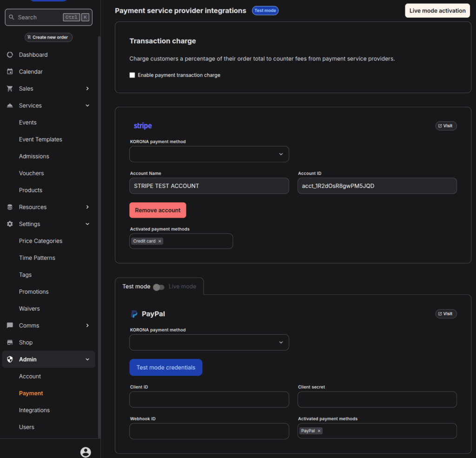Click the Settings gear icon
Screen dimensions: 476x458
click(10, 224)
